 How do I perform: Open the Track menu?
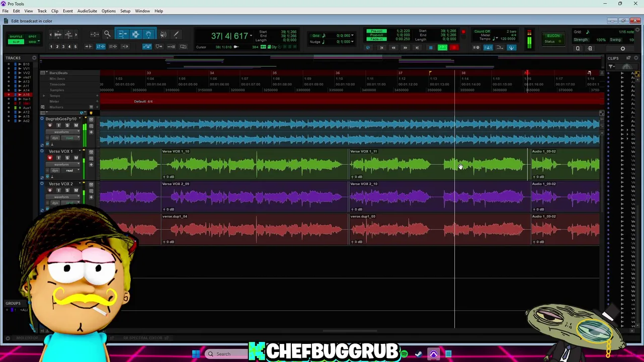[42, 11]
